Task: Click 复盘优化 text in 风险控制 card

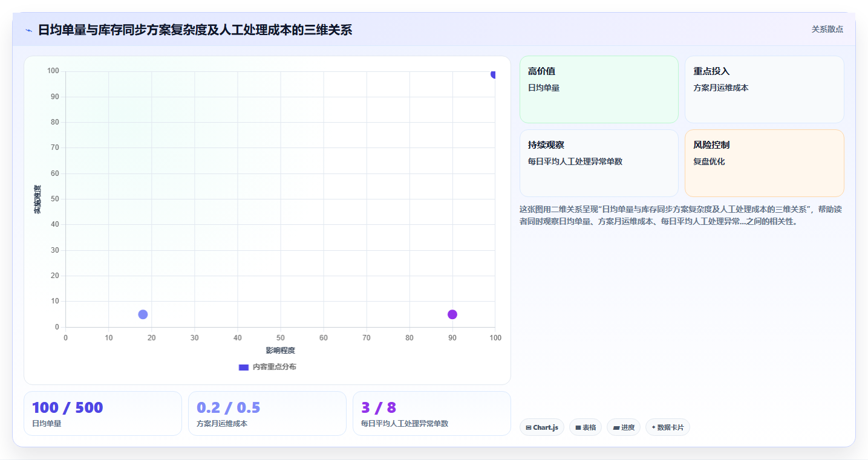Action: tap(709, 161)
